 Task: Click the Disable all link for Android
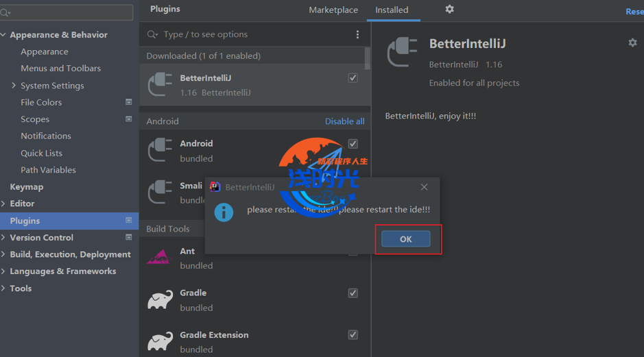pyautogui.click(x=344, y=121)
